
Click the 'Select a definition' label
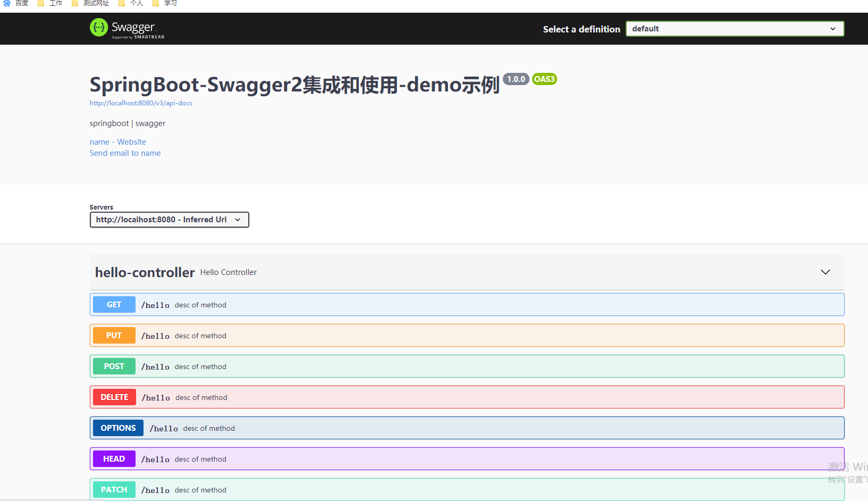582,29
